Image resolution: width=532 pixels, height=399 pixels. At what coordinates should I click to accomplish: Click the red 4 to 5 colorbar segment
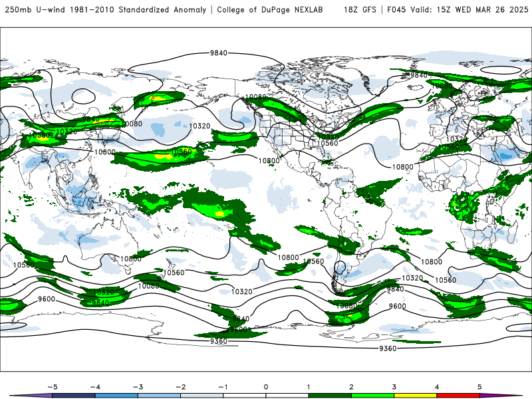(458, 396)
